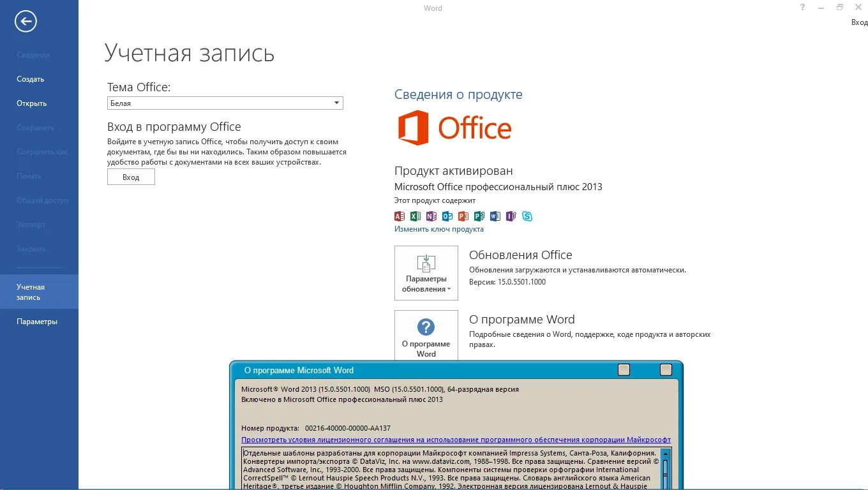Select Сведения in the sidebar
Viewport: 868px width, 490px height.
(x=39, y=55)
